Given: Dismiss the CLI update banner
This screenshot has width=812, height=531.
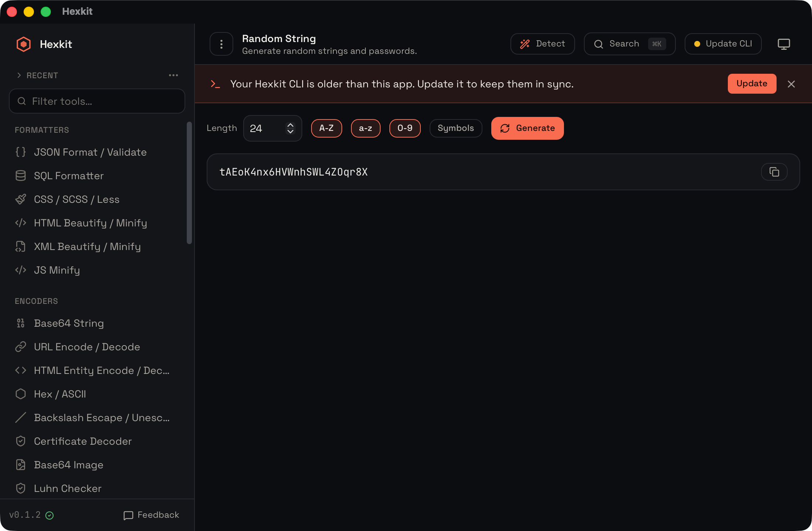Looking at the screenshot, I should (791, 84).
